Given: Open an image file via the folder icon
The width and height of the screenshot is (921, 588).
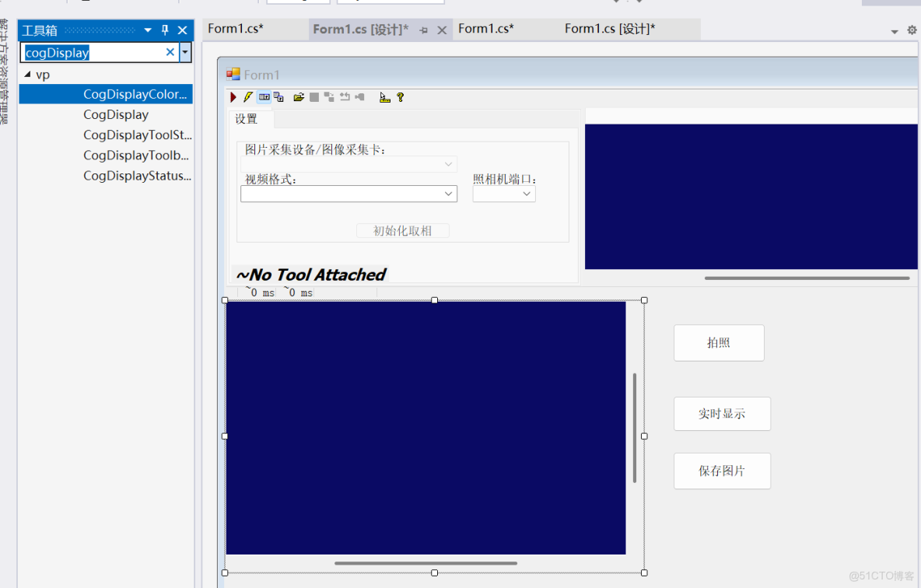Looking at the screenshot, I should pos(299,96).
